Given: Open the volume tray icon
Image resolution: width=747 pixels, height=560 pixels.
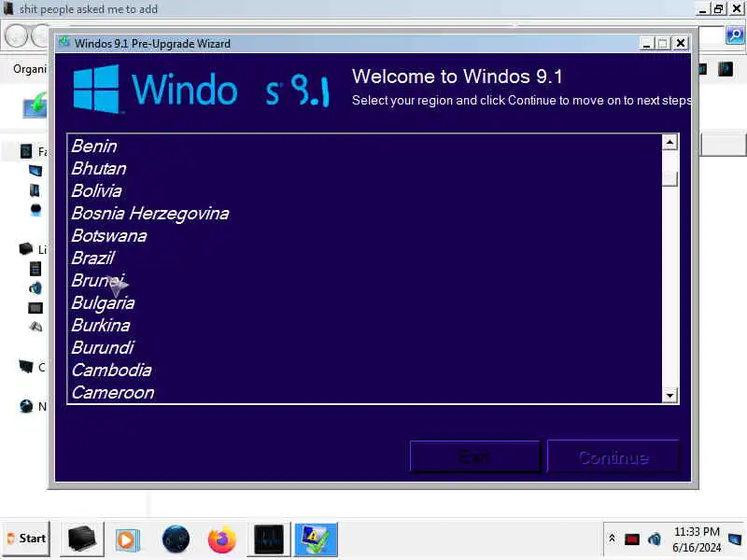Looking at the screenshot, I should [655, 539].
